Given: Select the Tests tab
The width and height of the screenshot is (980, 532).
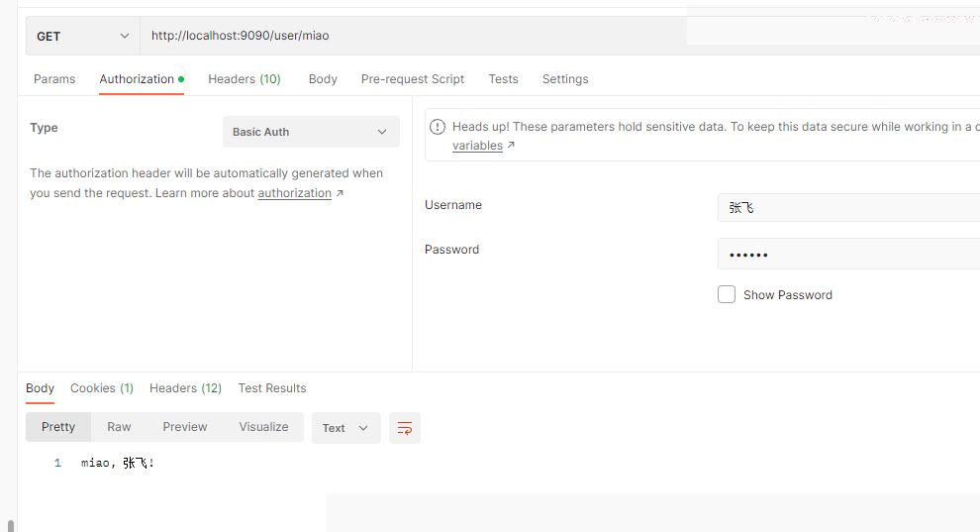Looking at the screenshot, I should tap(503, 79).
